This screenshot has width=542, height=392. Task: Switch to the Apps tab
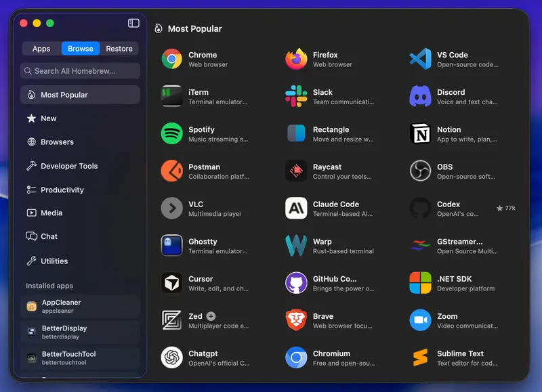pyautogui.click(x=41, y=49)
